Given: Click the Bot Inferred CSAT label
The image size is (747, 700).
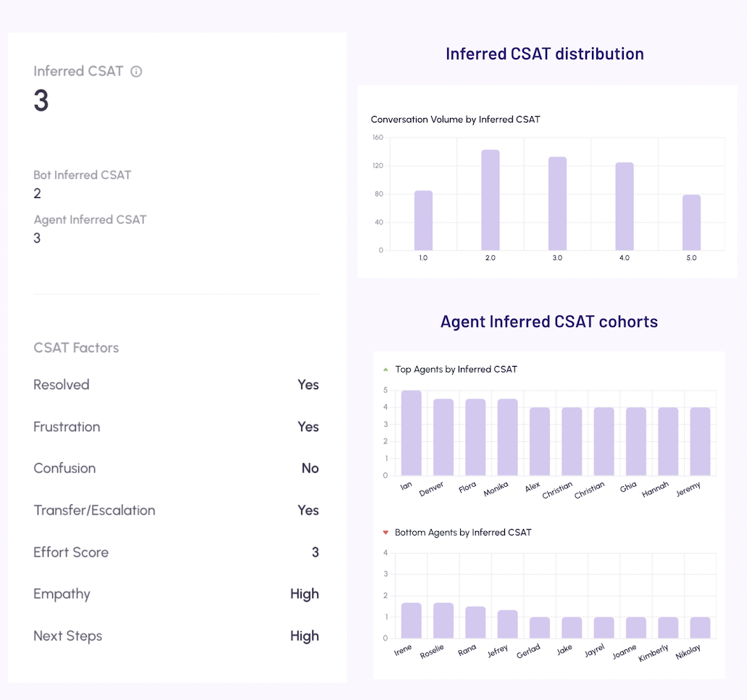Looking at the screenshot, I should [x=83, y=175].
